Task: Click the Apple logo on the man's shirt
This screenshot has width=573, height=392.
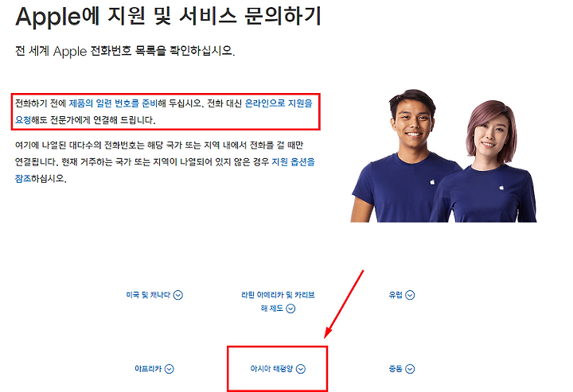Action: click(432, 182)
